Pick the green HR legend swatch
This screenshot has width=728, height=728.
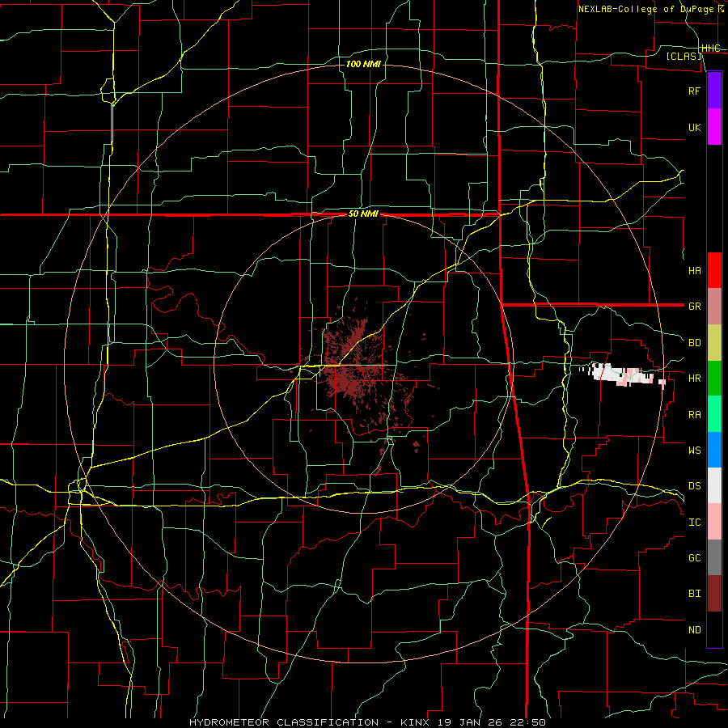(714, 379)
